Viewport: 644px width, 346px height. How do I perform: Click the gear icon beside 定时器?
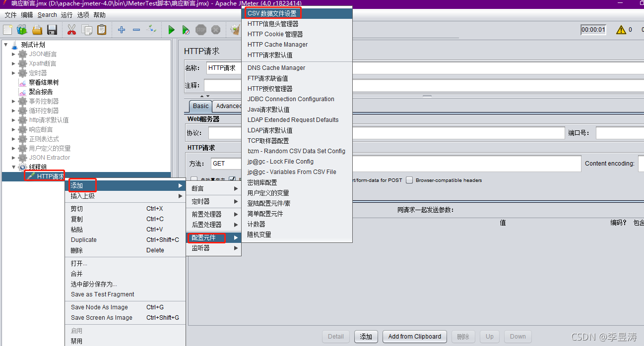[23, 73]
